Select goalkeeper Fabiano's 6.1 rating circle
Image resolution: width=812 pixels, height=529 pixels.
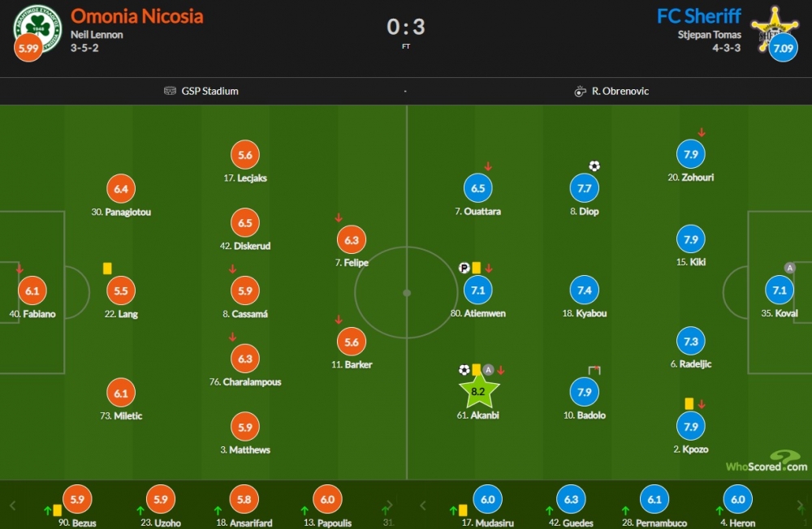point(32,291)
